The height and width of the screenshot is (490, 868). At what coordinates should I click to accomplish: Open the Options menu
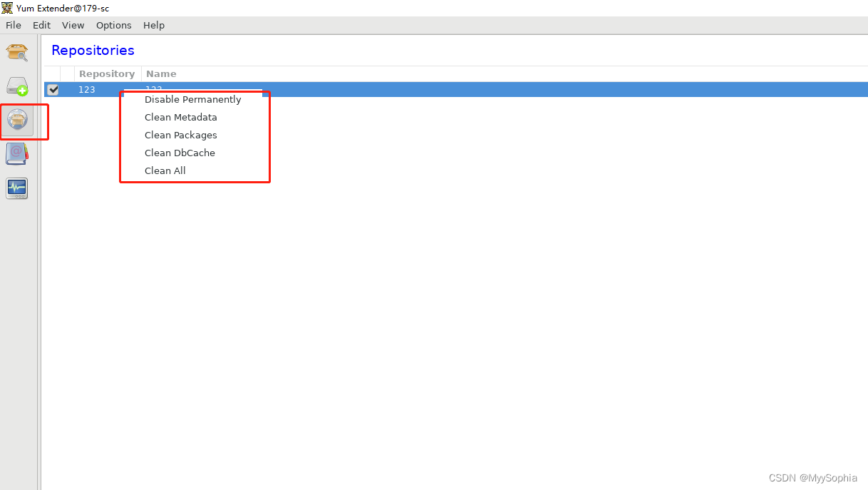coord(114,25)
